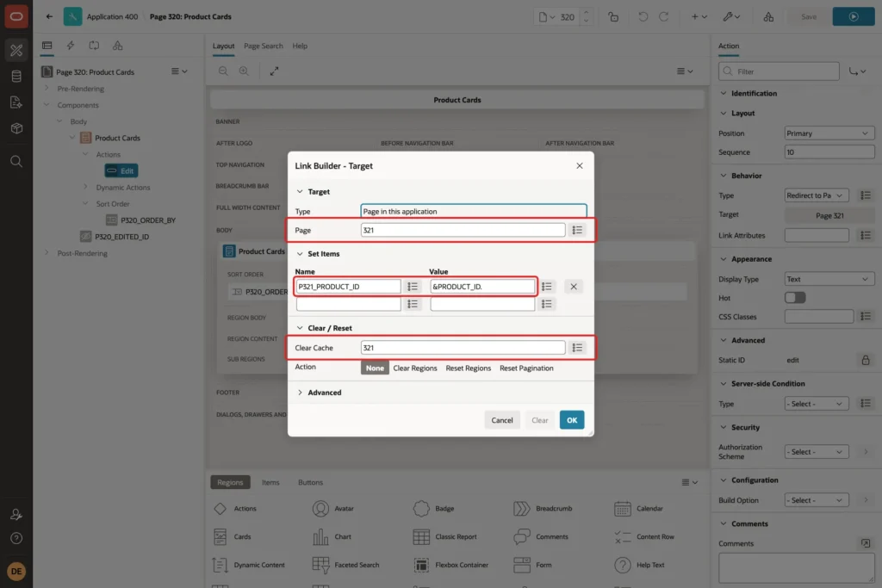Open the Position Primary dropdown
Viewport: 882px width, 588px height.
click(x=829, y=133)
